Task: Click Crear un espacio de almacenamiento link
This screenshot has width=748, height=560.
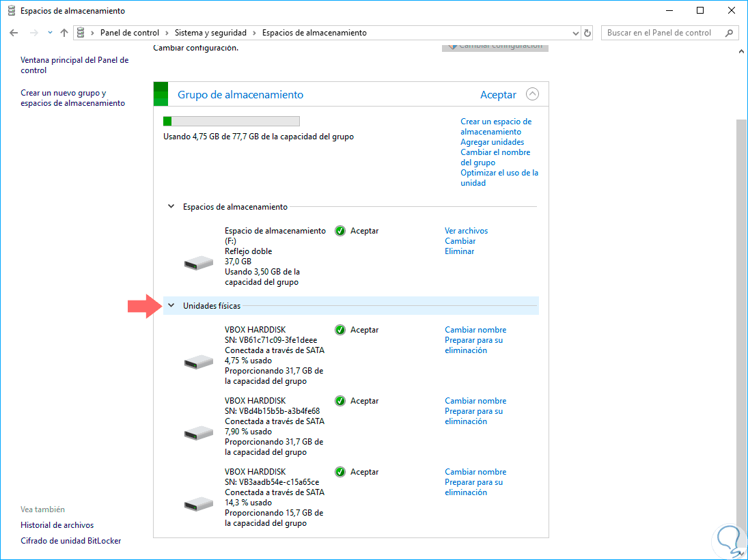Action: [496, 126]
